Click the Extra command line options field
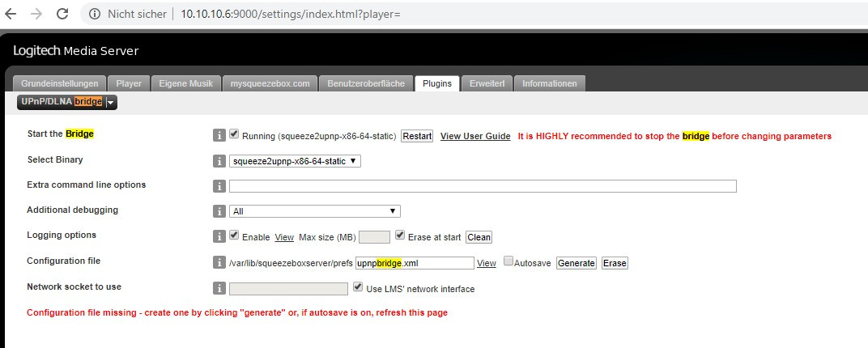Viewport: 868px width, 348px height. click(483, 186)
